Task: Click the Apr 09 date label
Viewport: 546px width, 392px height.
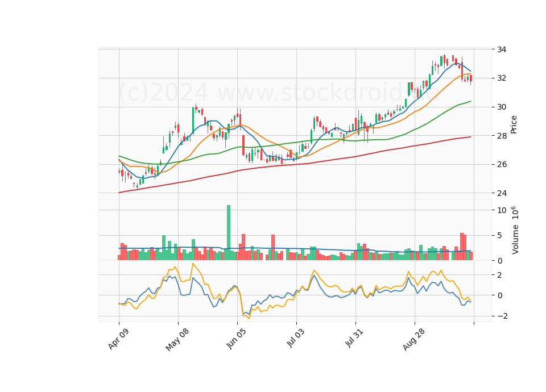Action: pyautogui.click(x=118, y=339)
